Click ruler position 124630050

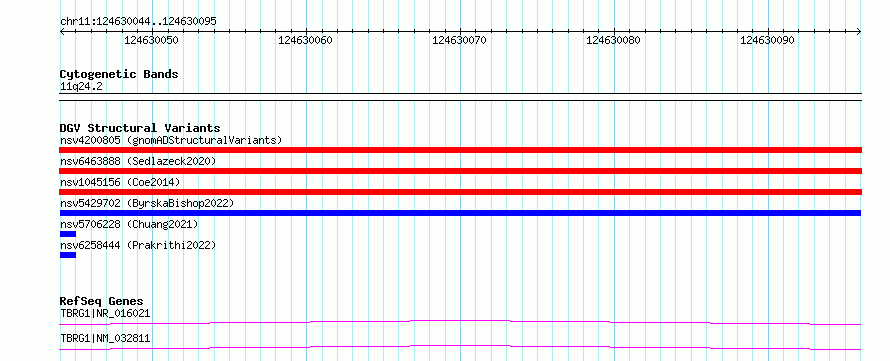pos(152,40)
